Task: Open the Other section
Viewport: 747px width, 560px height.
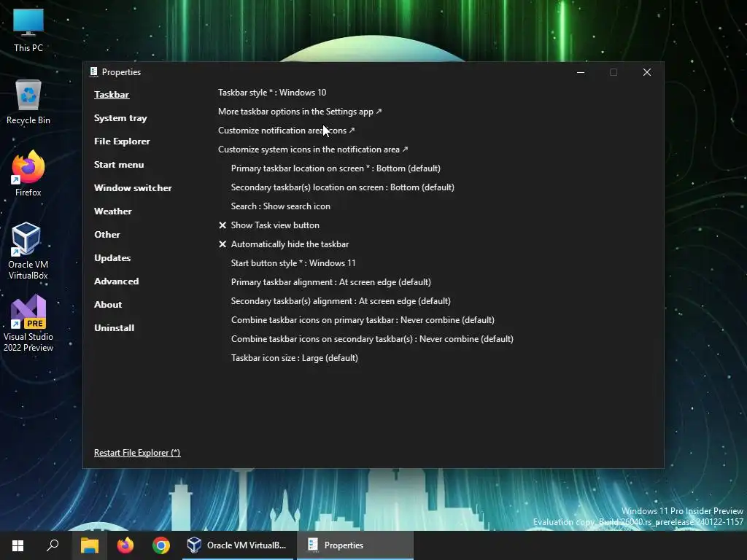Action: (x=107, y=235)
